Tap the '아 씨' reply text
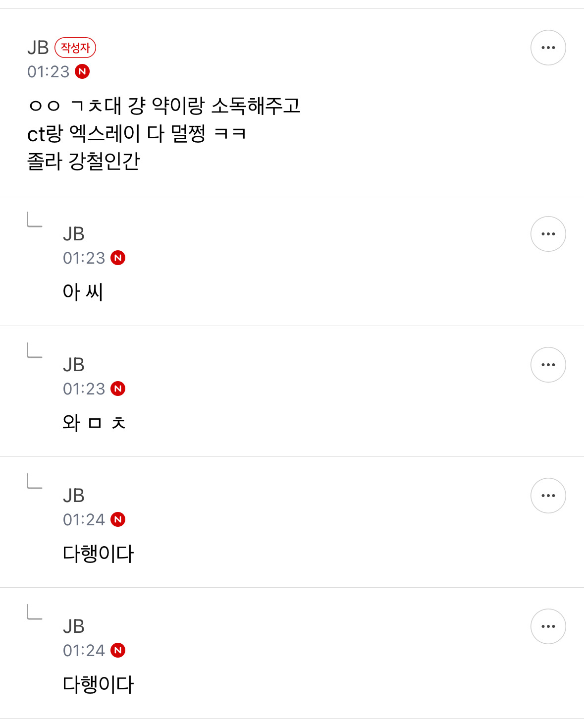Viewport: 584px width, 728px height. tap(83, 292)
